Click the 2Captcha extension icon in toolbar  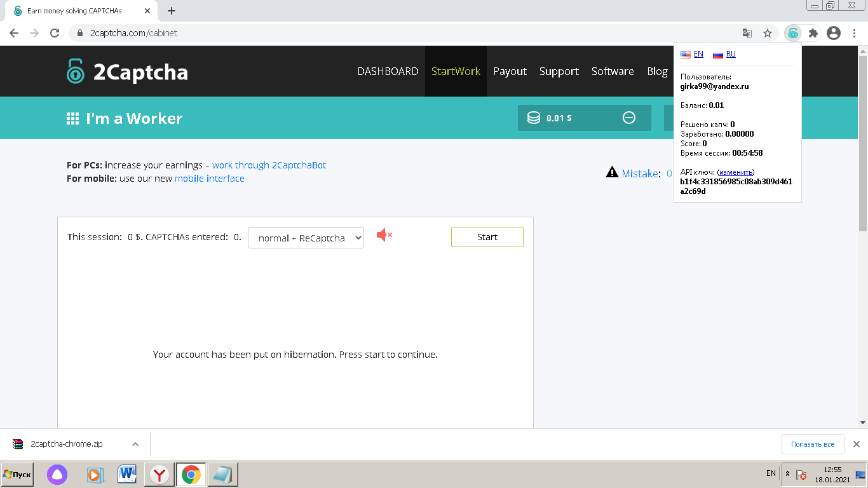pyautogui.click(x=793, y=33)
